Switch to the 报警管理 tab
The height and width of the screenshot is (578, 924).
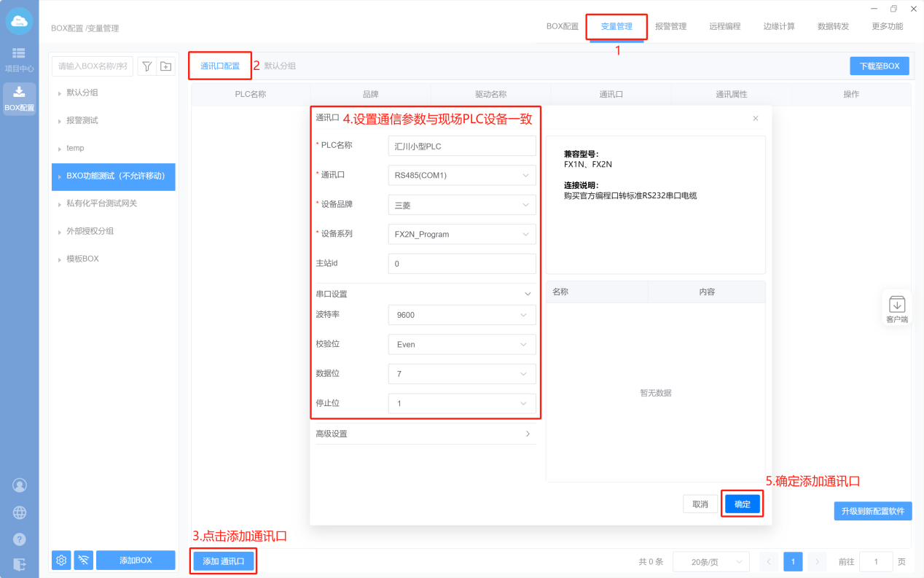click(670, 26)
